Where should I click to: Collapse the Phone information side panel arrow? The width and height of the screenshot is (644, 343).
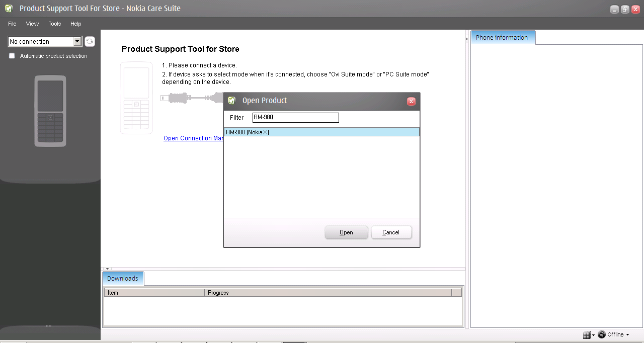click(x=467, y=39)
